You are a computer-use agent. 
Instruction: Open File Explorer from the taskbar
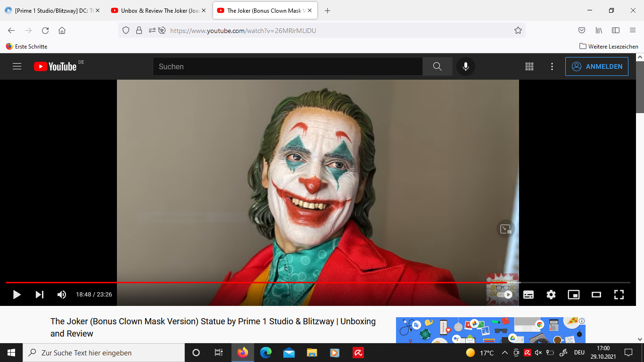click(x=312, y=353)
